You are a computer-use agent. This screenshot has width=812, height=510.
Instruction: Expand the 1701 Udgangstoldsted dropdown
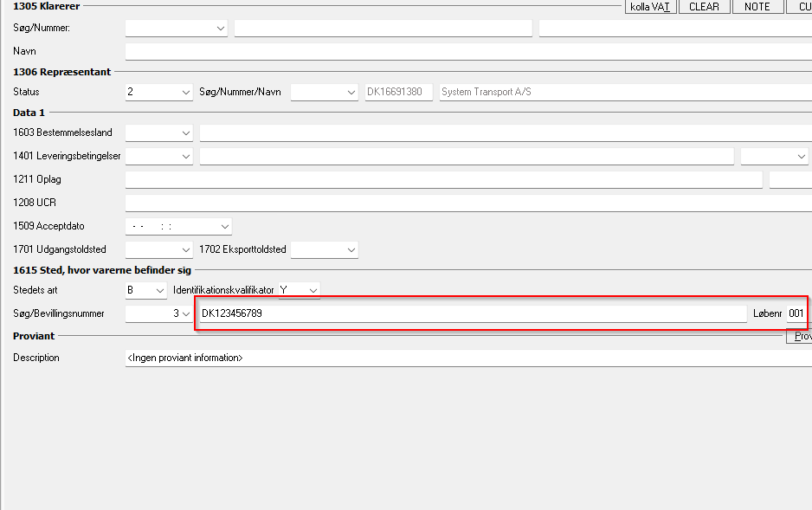[185, 250]
